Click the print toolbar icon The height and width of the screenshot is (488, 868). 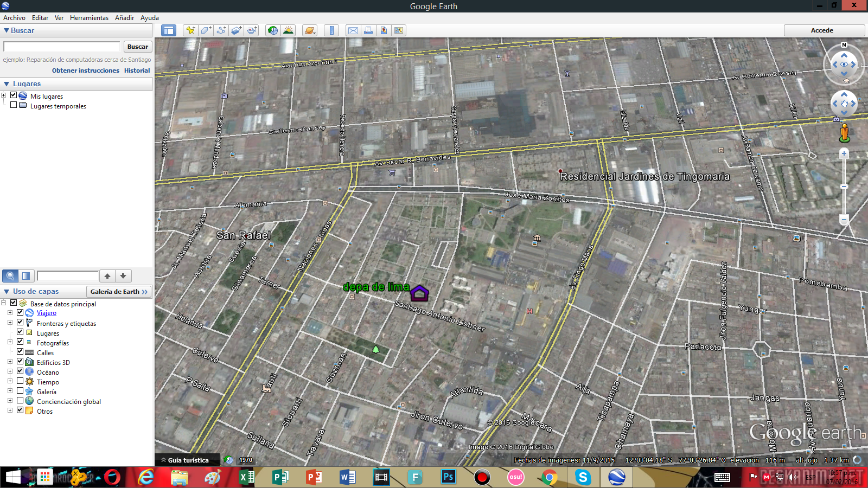(x=368, y=30)
